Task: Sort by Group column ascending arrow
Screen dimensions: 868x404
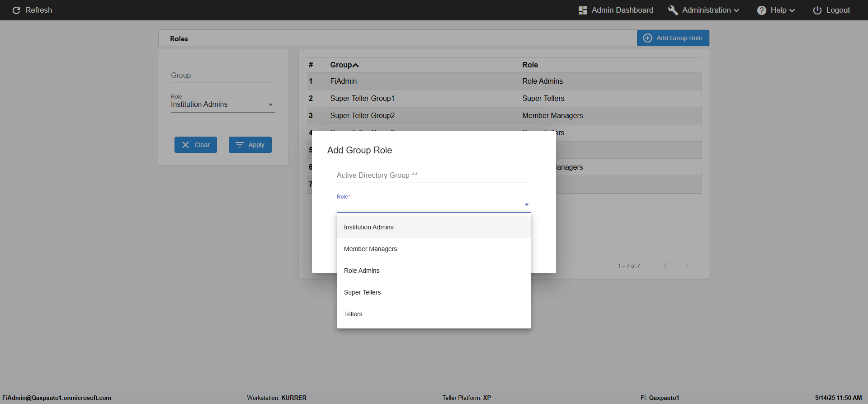Action: (x=356, y=65)
